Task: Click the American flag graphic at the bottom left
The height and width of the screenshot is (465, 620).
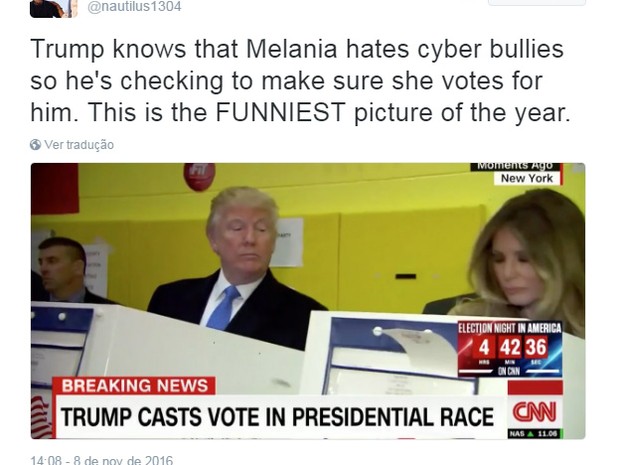Action: 42,417
